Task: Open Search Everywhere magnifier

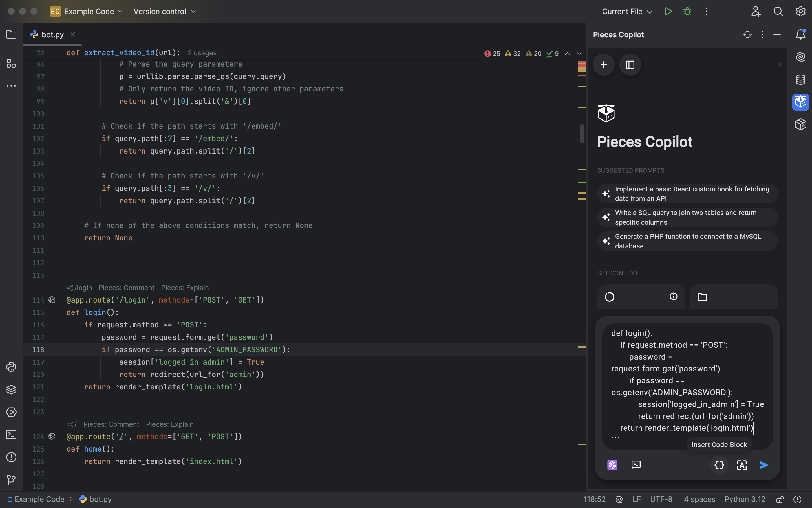Action: coord(778,11)
